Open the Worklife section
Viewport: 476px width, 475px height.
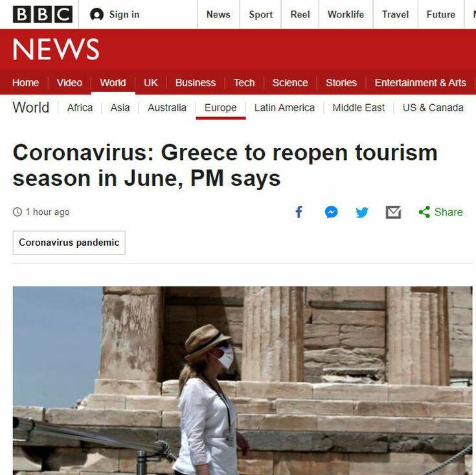pos(346,14)
